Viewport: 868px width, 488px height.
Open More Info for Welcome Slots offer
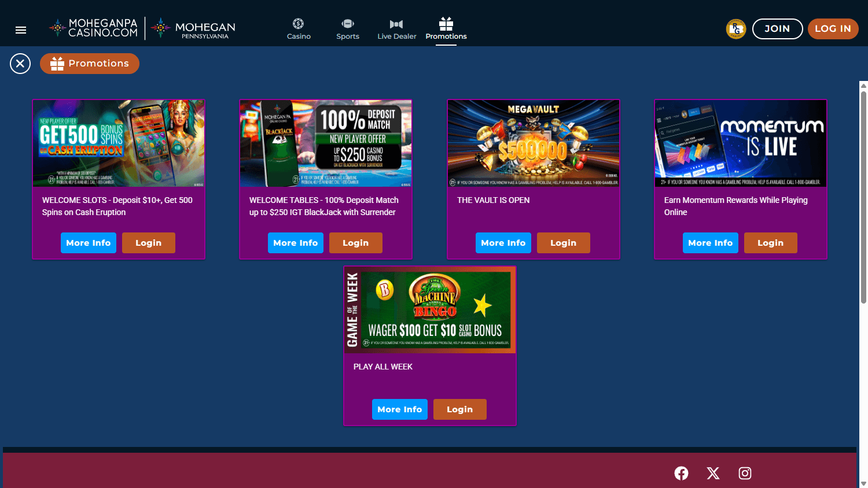(88, 243)
